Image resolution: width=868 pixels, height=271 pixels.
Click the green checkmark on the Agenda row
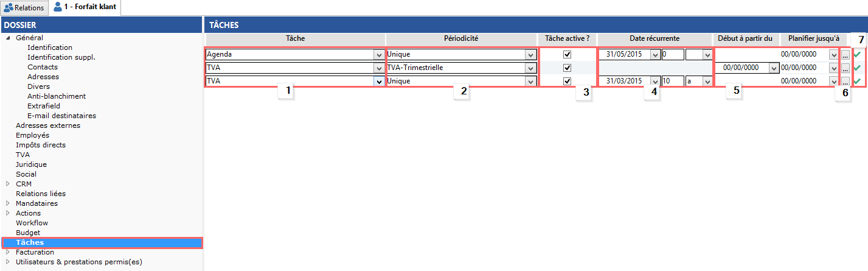(x=857, y=55)
